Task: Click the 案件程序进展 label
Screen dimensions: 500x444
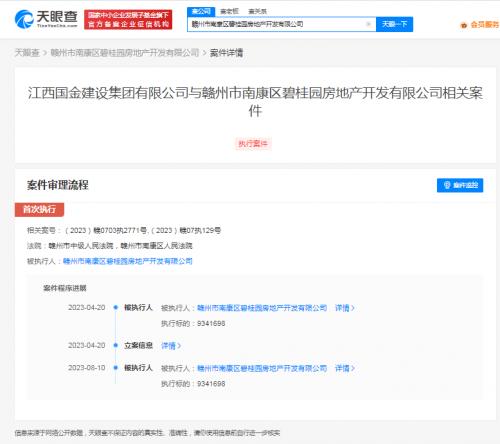Action: point(65,288)
